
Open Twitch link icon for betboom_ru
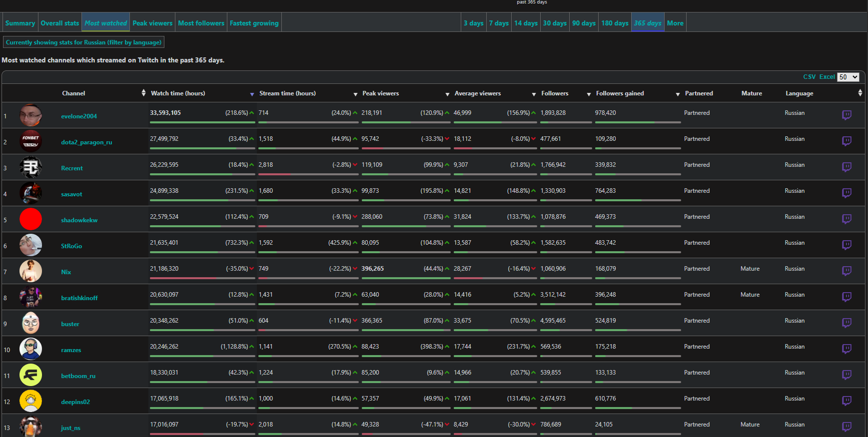[847, 375]
